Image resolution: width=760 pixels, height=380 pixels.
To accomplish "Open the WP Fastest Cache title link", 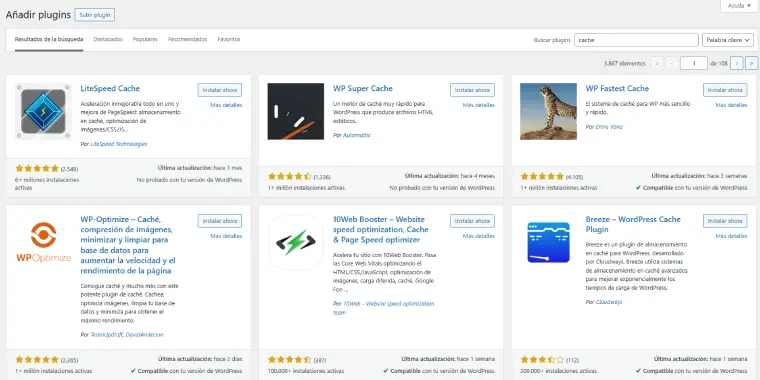I will click(x=617, y=89).
